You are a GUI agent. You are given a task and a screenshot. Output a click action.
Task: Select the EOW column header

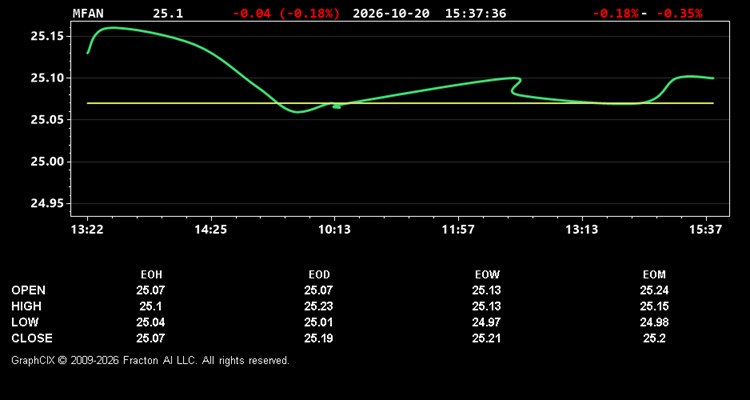[487, 275]
